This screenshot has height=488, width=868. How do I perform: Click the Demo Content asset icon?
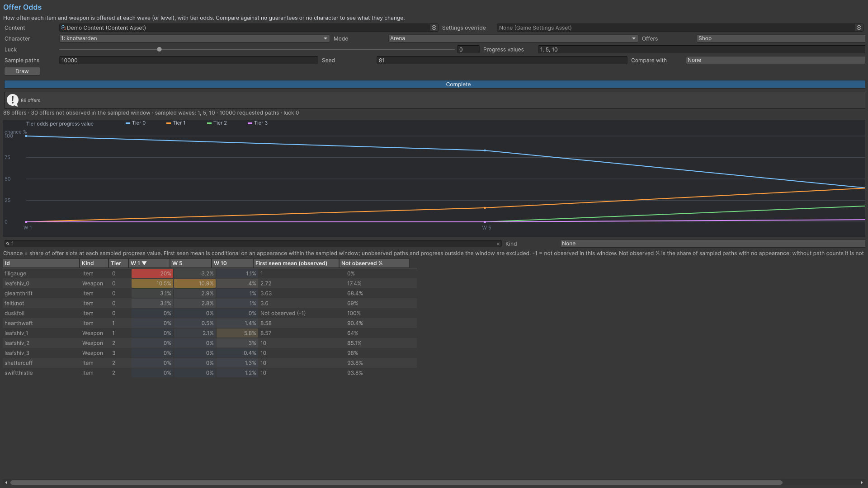[63, 28]
